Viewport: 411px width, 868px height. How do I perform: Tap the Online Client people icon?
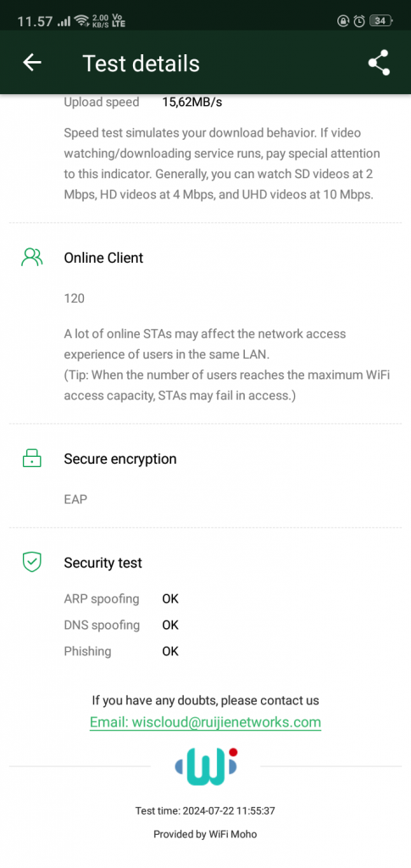point(31,258)
